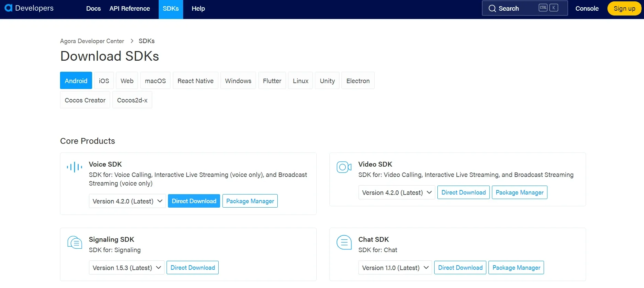Select the Windows platform tab
This screenshot has height=288, width=644.
click(238, 80)
